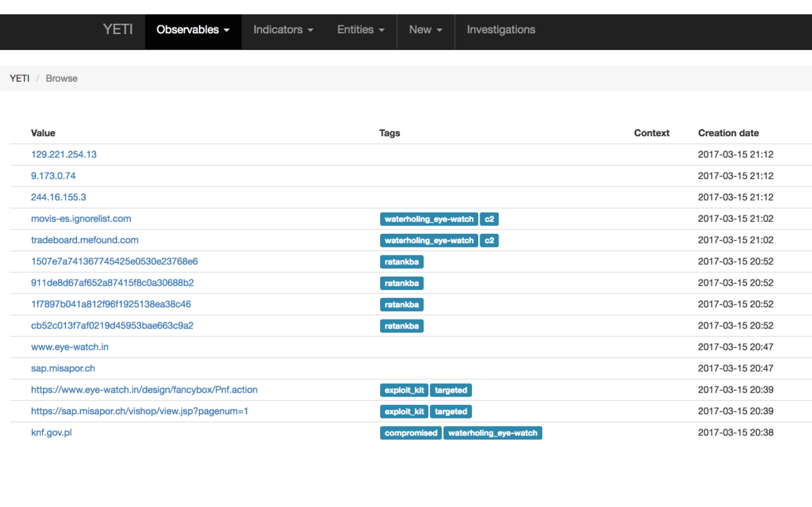Screen dimensions: 812x507
Task: Open observable 9.173.0.74
Action: (x=53, y=176)
